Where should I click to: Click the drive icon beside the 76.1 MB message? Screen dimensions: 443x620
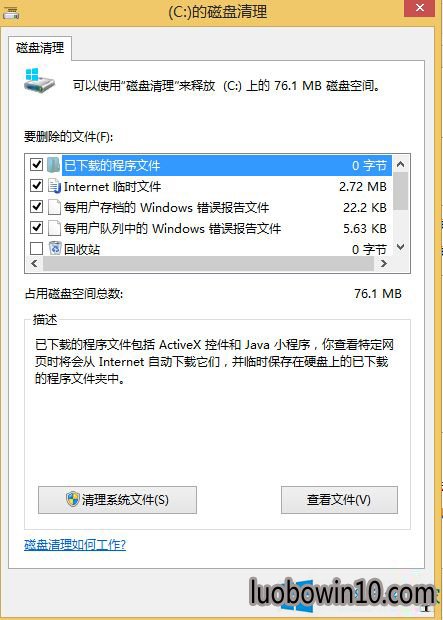[x=38, y=80]
